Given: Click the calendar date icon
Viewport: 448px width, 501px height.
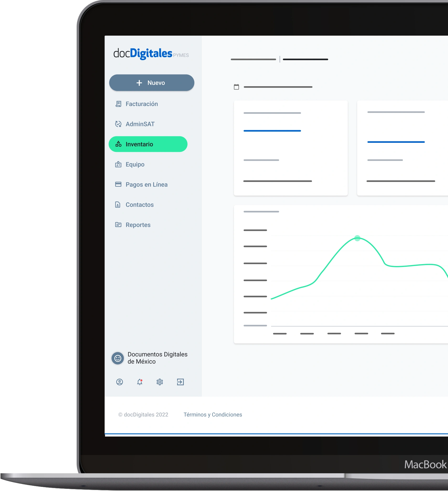Looking at the screenshot, I should [x=236, y=87].
